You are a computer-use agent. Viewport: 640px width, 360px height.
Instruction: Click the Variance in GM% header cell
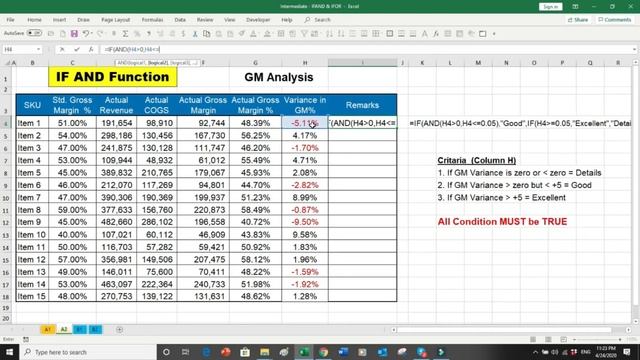305,105
